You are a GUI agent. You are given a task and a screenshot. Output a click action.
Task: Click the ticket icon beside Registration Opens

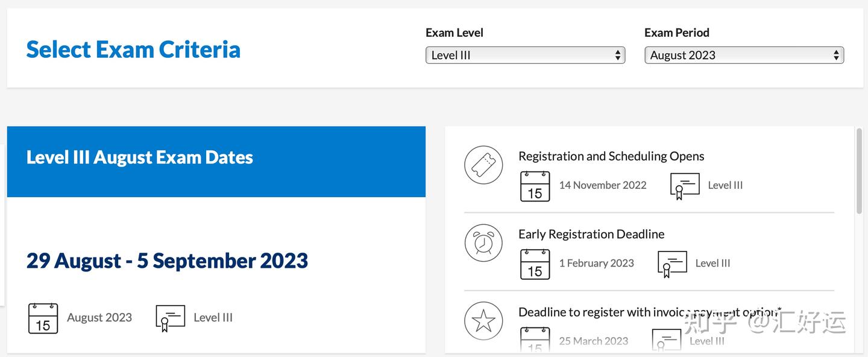pos(483,165)
